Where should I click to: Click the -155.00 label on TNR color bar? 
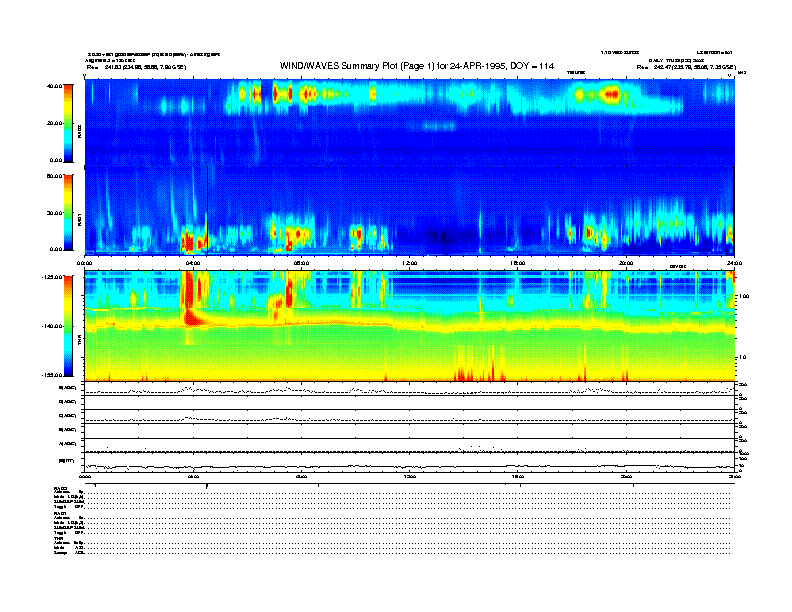click(x=53, y=375)
